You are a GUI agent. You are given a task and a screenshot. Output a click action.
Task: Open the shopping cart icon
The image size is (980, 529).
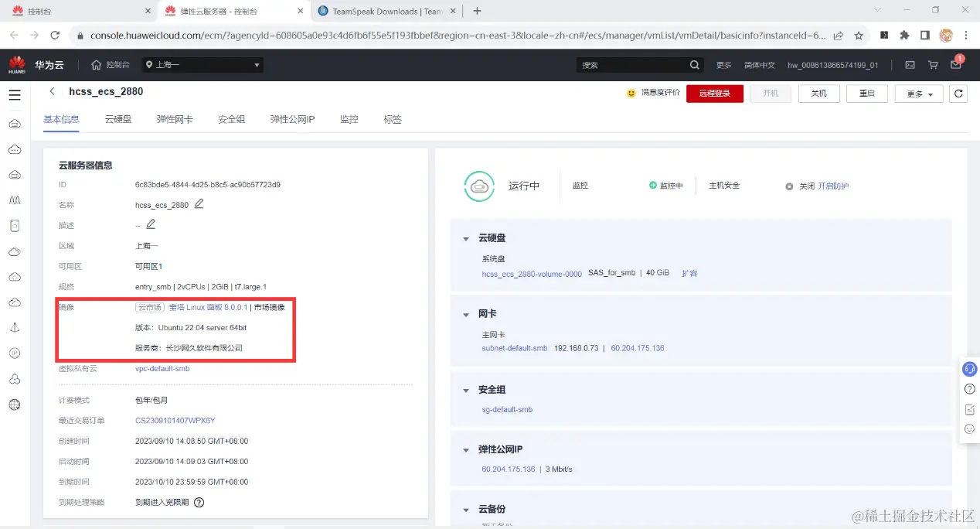click(x=933, y=65)
